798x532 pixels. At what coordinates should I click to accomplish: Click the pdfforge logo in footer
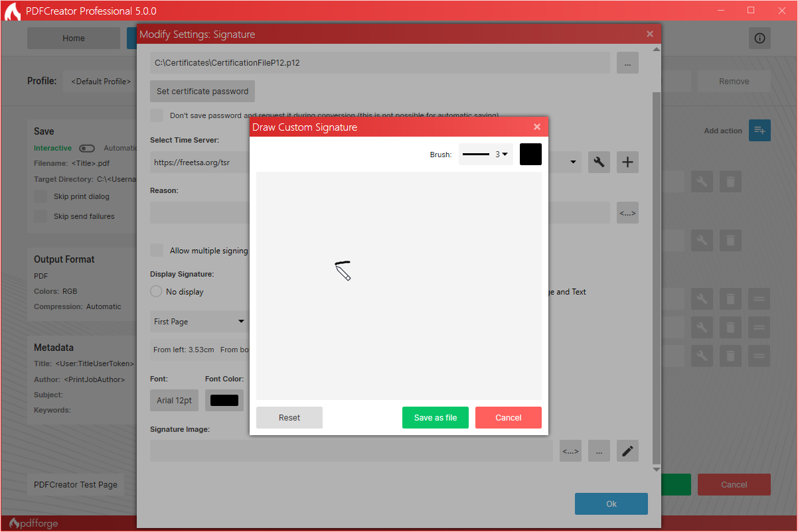(34, 523)
